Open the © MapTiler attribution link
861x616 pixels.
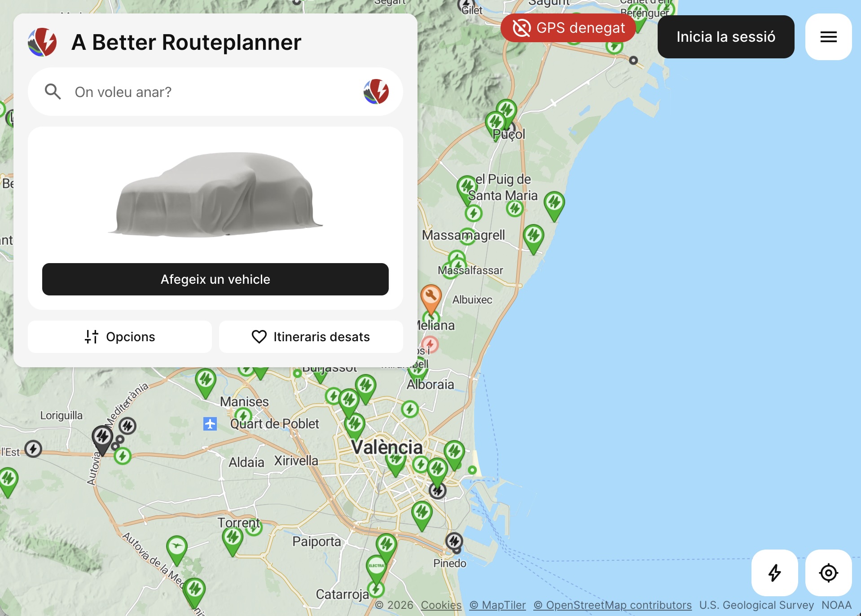(x=497, y=605)
